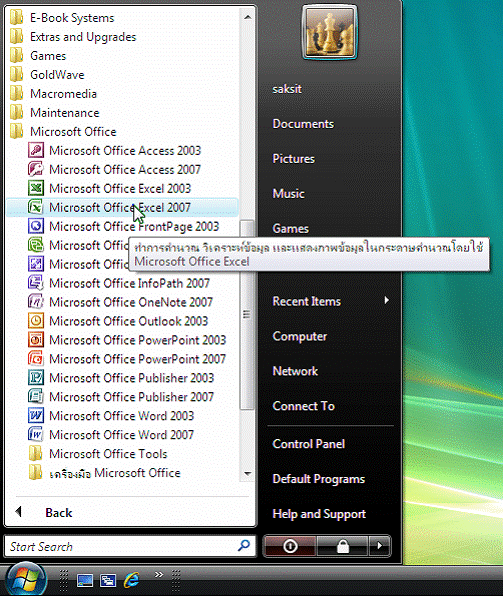The height and width of the screenshot is (596, 503).
Task: Launch the OneNote 2007 icon
Action: click(36, 302)
